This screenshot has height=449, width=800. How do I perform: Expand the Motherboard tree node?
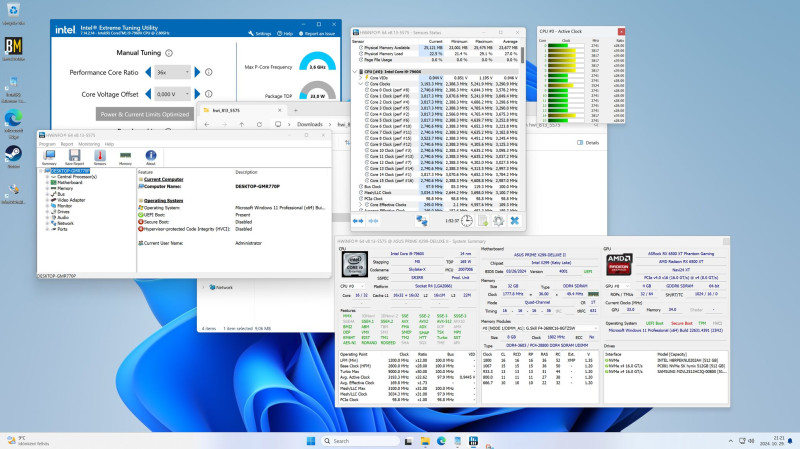click(x=47, y=182)
